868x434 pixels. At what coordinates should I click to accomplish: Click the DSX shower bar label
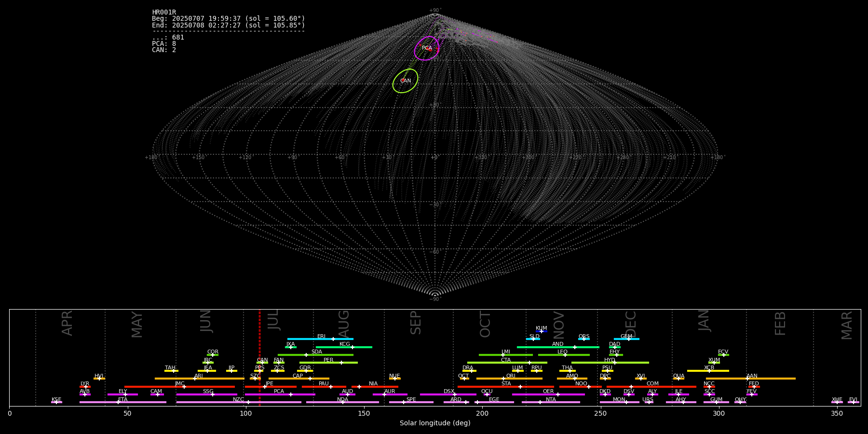coord(449,392)
